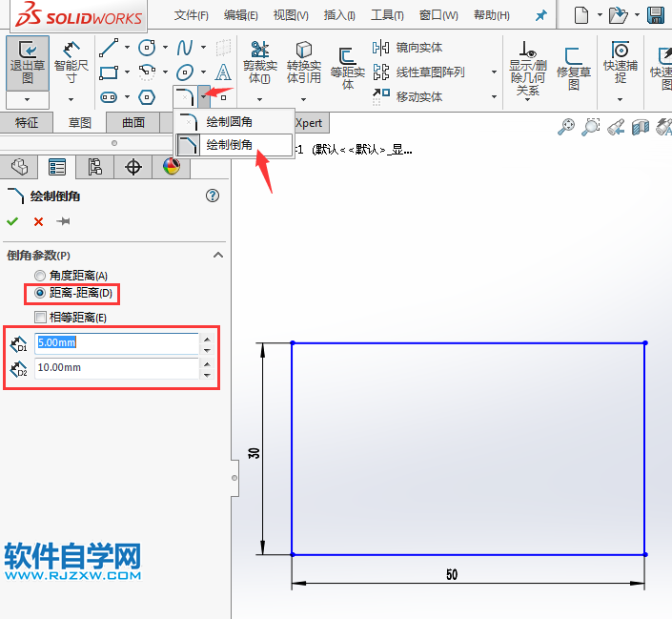Image resolution: width=672 pixels, height=619 pixels.
Task: Select the Circle sketch tool
Action: tap(147, 47)
